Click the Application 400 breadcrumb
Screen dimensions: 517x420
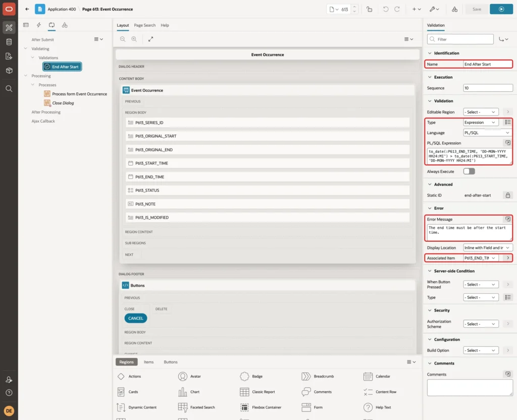(x=62, y=9)
